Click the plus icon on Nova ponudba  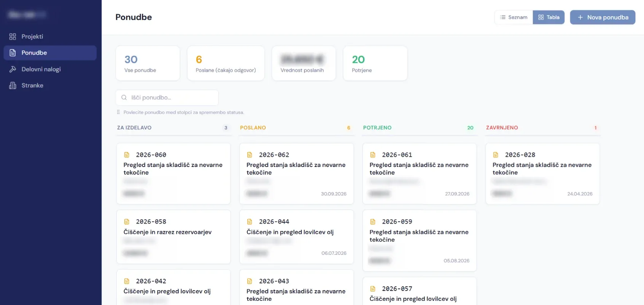tap(580, 17)
